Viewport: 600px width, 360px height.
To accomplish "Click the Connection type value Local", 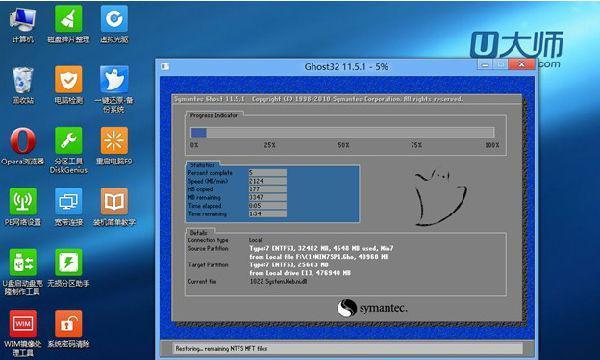I will coord(256,240).
